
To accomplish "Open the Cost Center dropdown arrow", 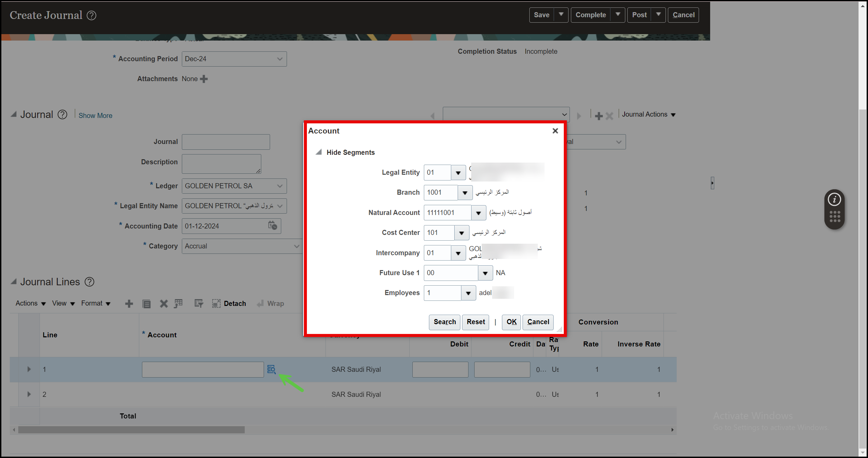I will point(461,233).
